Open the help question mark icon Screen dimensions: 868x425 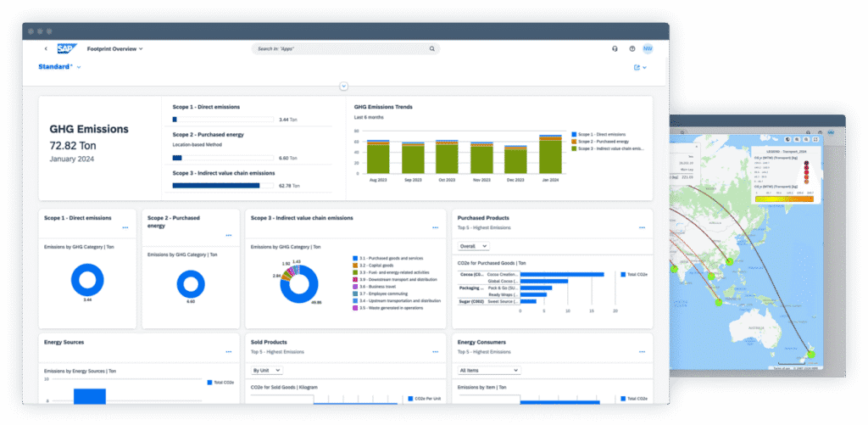click(632, 49)
